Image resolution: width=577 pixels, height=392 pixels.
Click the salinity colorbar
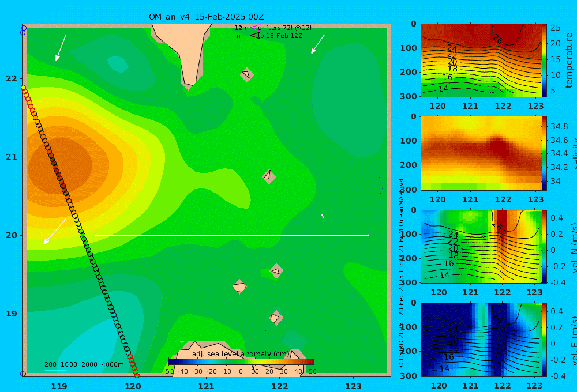coord(545,153)
